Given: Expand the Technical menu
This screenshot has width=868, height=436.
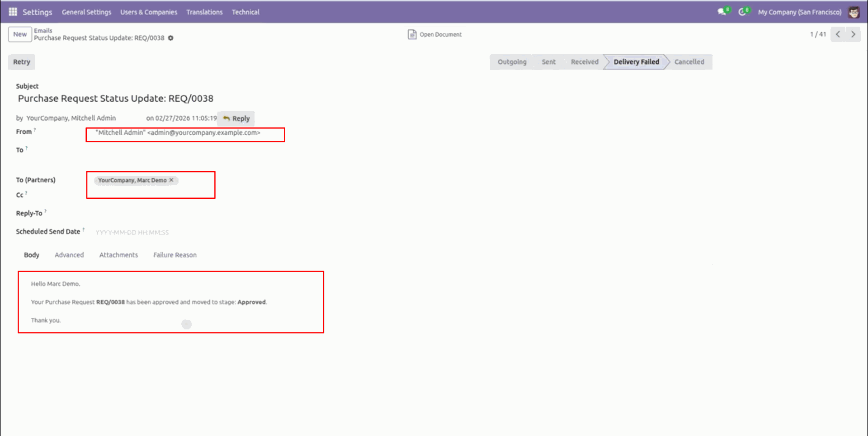Looking at the screenshot, I should click(245, 12).
